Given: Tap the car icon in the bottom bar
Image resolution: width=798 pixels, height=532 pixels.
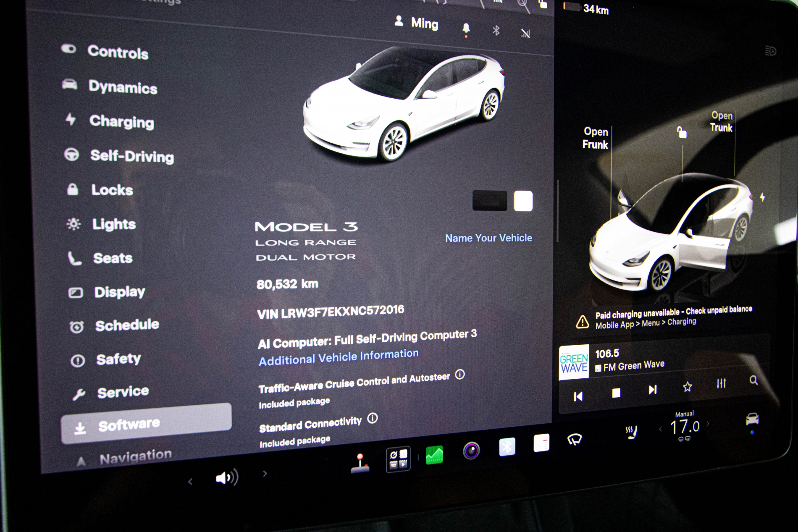Looking at the screenshot, I should point(752,419).
